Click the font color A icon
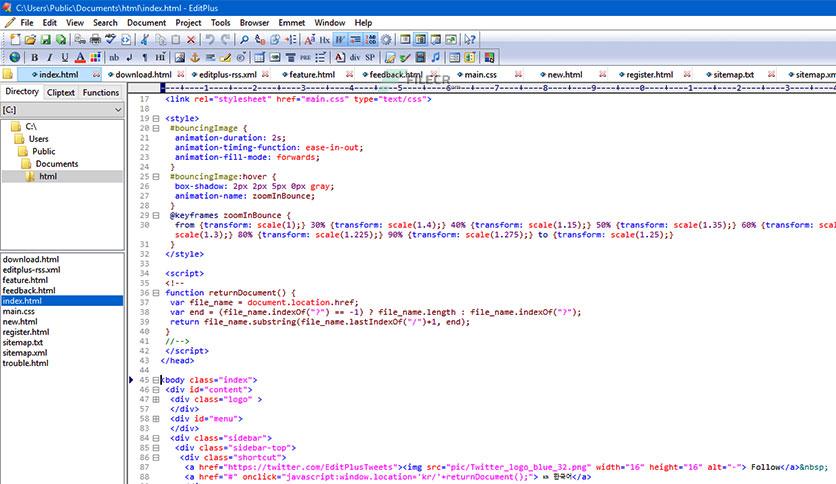This screenshot has width=836, height=484. click(x=80, y=57)
